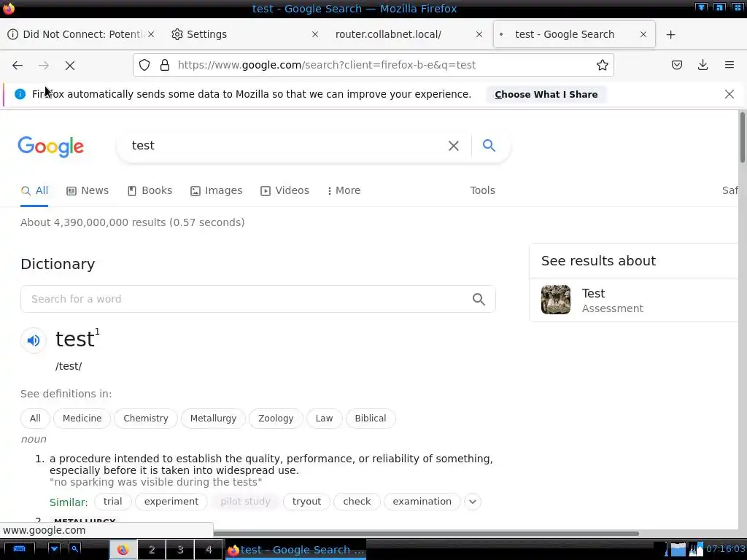Clear the Google search box

[454, 146]
